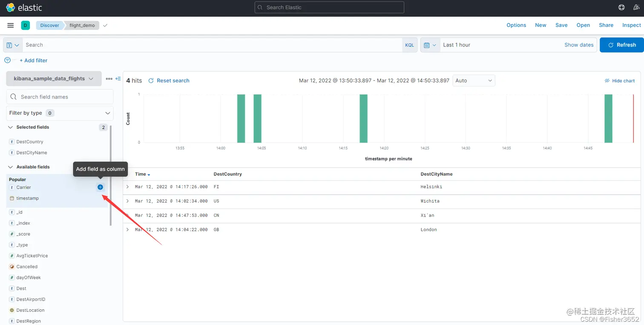The image size is (644, 325).
Task: Click the Search Elastic input
Action: click(x=329, y=7)
